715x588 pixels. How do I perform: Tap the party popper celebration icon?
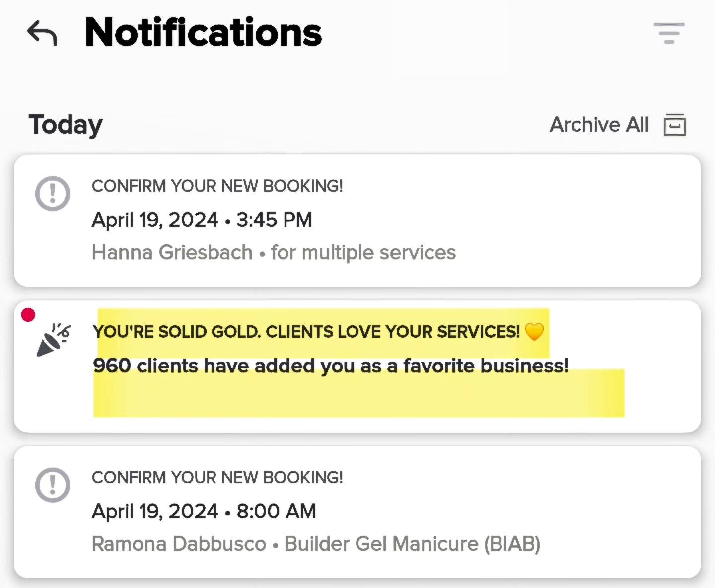tap(53, 340)
